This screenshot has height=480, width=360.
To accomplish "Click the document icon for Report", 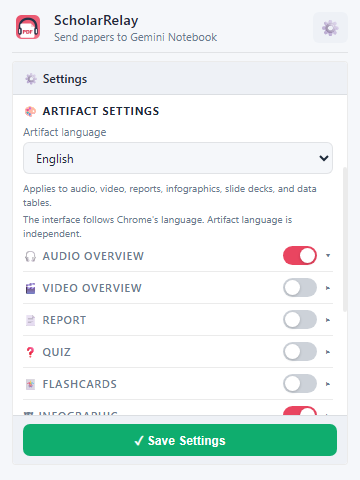I will 30,320.
